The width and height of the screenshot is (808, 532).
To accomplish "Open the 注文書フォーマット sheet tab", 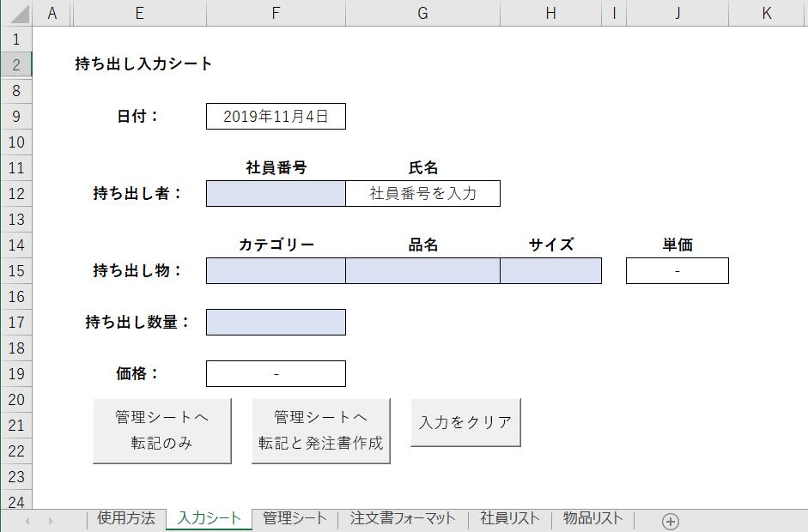I will point(403,518).
